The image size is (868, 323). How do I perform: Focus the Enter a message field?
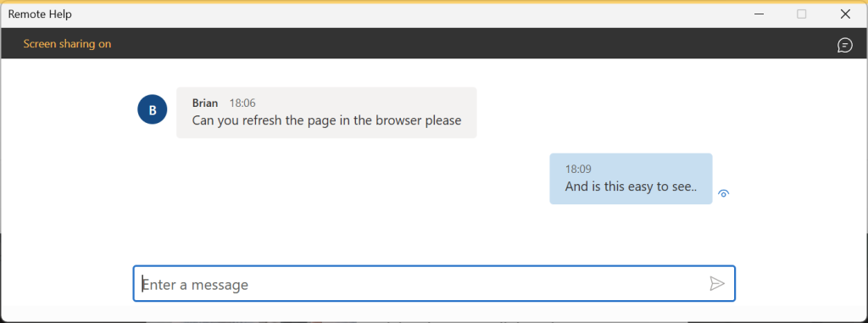pyautogui.click(x=434, y=284)
